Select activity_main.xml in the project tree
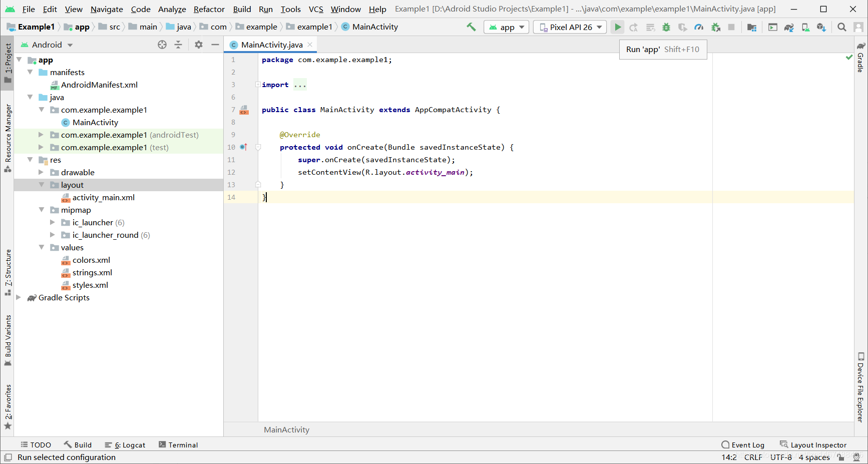Viewport: 868px width, 464px height. [x=103, y=197]
